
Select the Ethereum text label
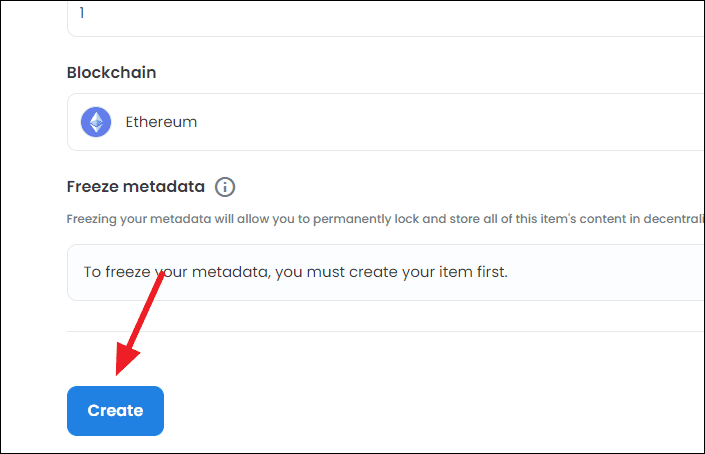pos(161,122)
